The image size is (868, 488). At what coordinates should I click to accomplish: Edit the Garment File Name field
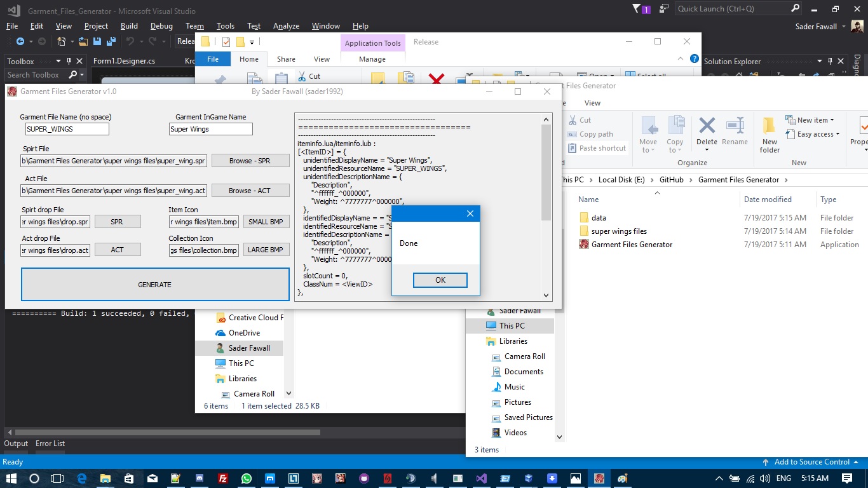pyautogui.click(x=67, y=129)
